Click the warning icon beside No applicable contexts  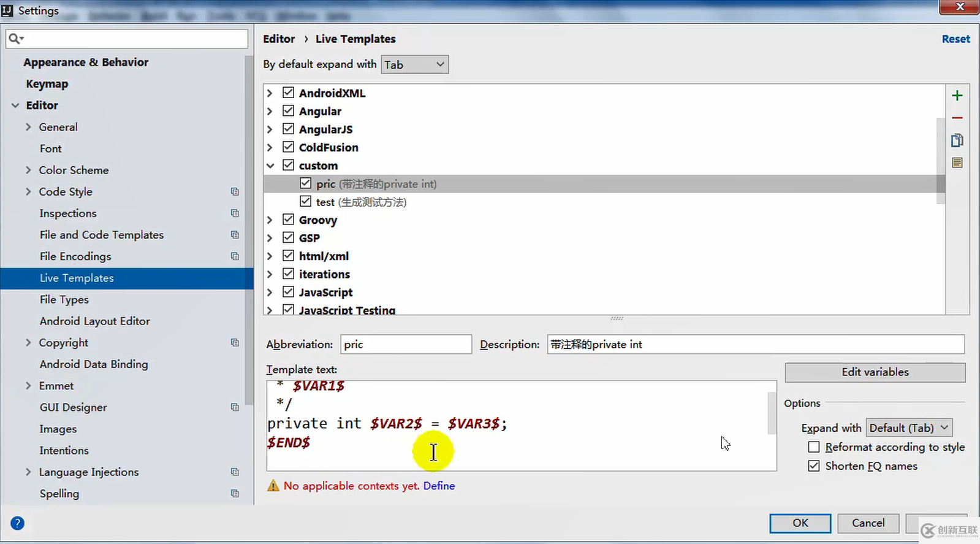[x=273, y=486]
